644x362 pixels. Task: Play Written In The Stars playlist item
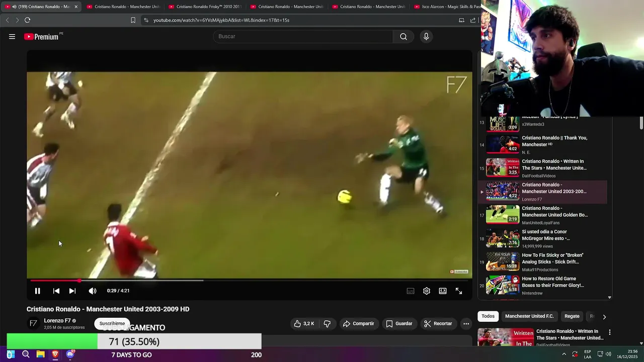(x=542, y=168)
